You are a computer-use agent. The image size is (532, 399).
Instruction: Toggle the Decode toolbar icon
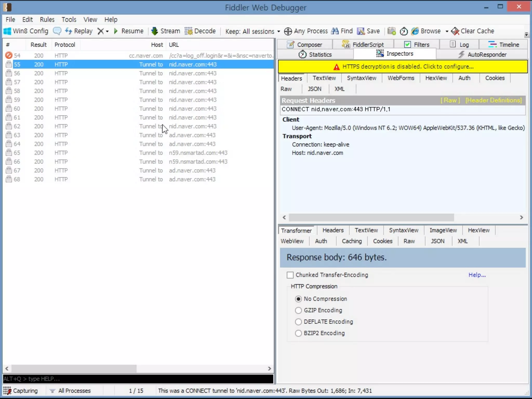(189, 31)
